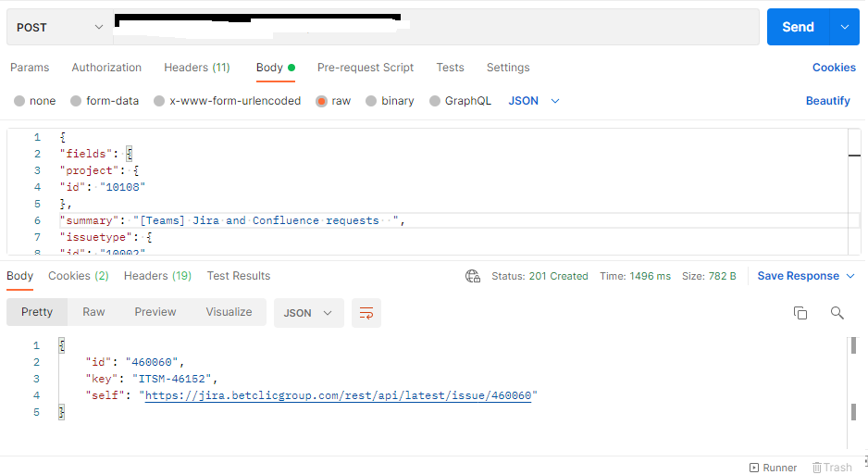Open the jira.betclicgroup.com issue self link

coord(338,395)
